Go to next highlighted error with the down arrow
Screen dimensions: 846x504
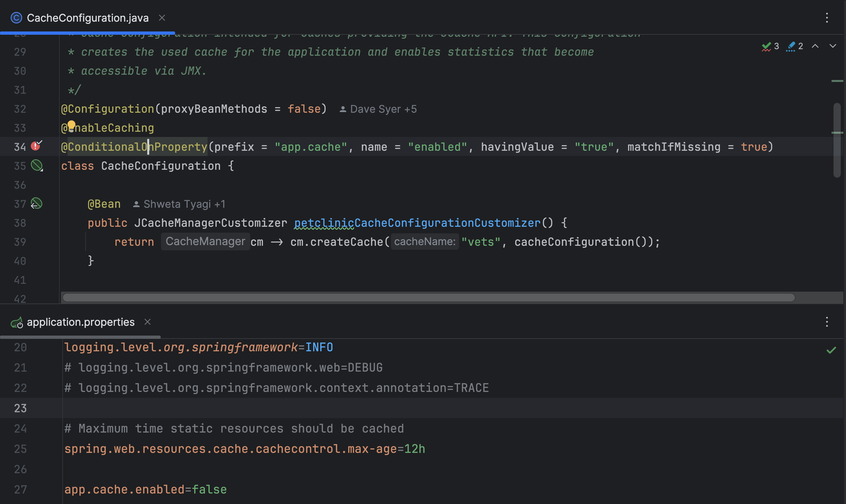pyautogui.click(x=833, y=46)
